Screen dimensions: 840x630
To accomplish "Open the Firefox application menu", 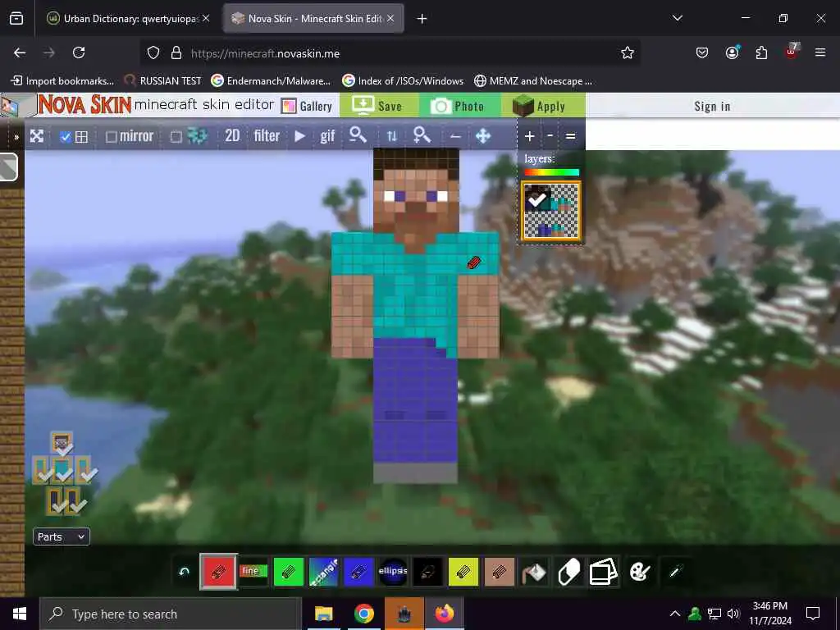I will 820,52.
